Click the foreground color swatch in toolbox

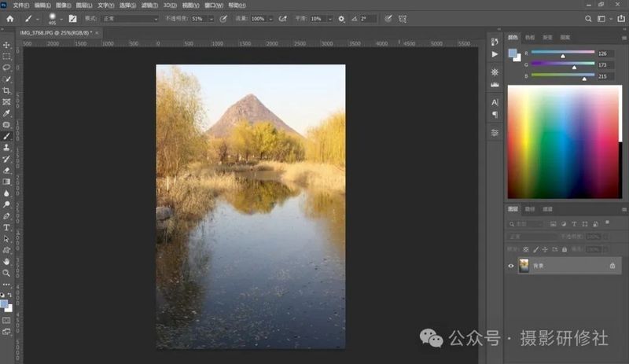coord(4,304)
